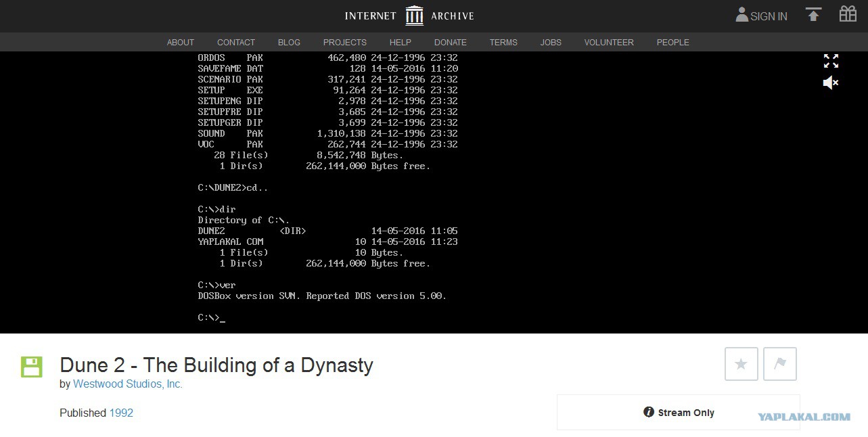The width and height of the screenshot is (868, 437).
Task: Open the CONTACT menu item
Action: [236, 42]
